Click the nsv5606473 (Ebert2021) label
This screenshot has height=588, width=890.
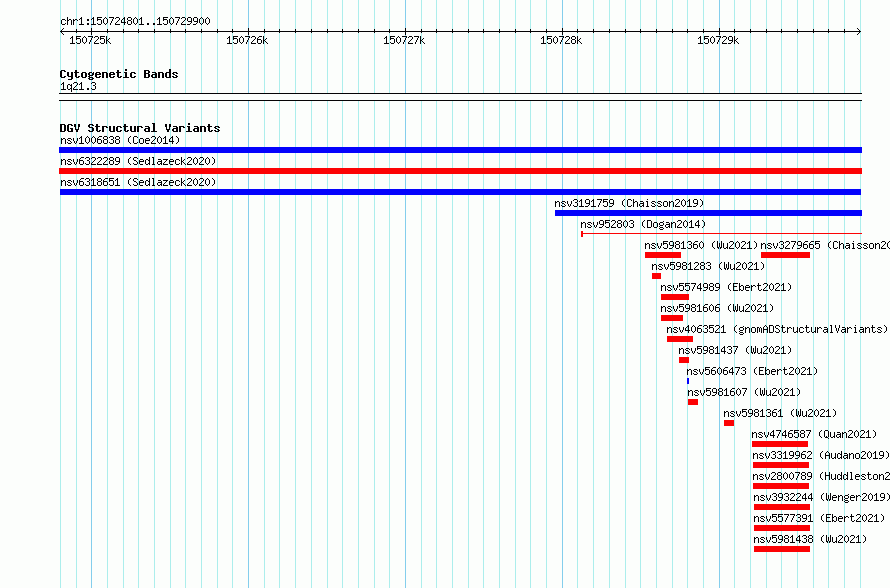pos(752,371)
